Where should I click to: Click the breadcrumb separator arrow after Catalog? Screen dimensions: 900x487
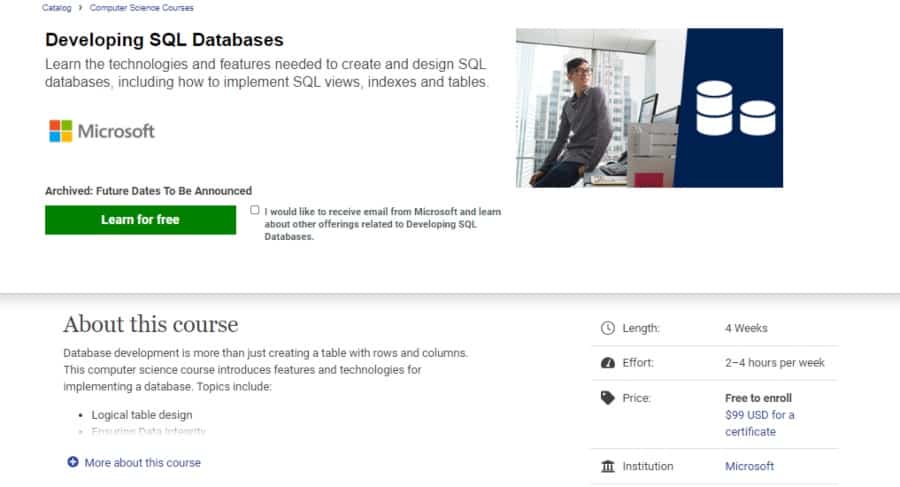(x=80, y=7)
